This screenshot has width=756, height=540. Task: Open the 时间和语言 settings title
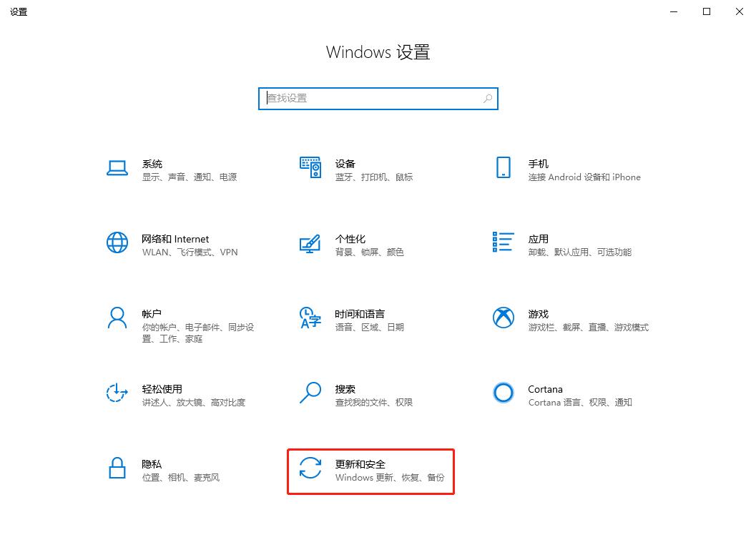(x=360, y=314)
